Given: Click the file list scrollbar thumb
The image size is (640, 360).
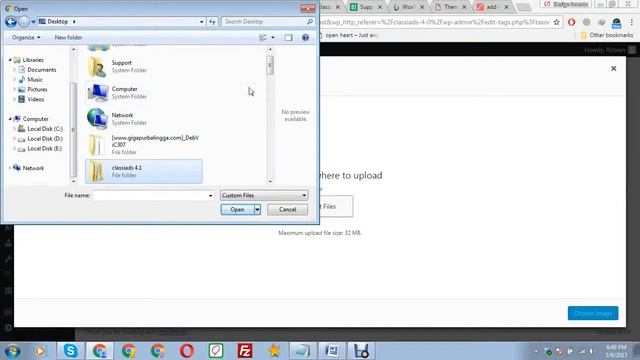Looking at the screenshot, I should [270, 65].
